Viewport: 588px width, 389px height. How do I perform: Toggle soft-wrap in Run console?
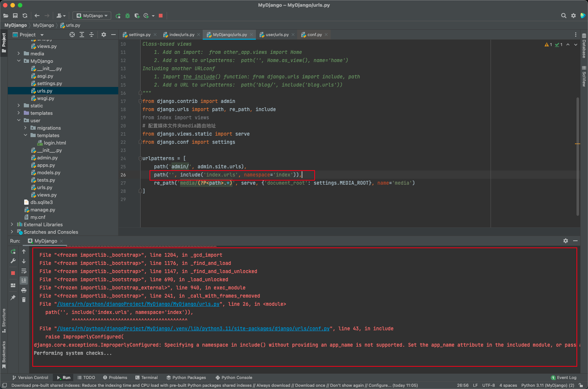click(x=24, y=271)
